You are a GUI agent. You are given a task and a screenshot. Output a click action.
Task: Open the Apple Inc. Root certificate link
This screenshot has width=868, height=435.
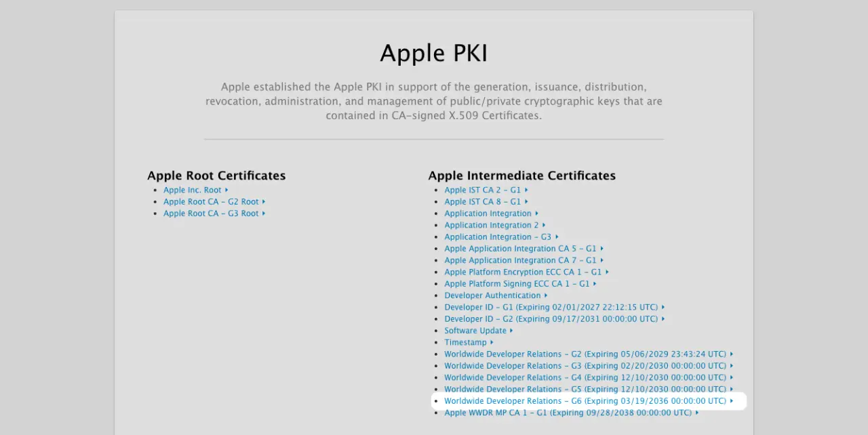pos(196,190)
